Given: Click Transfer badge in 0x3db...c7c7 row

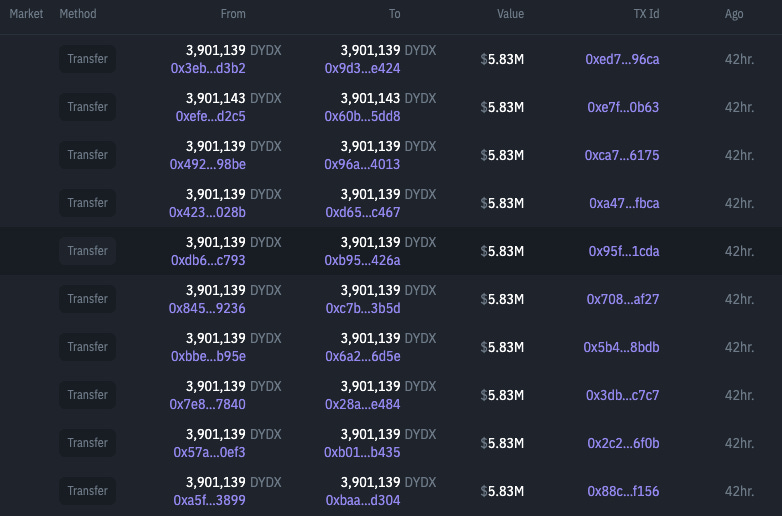Looking at the screenshot, I should 88,395.
